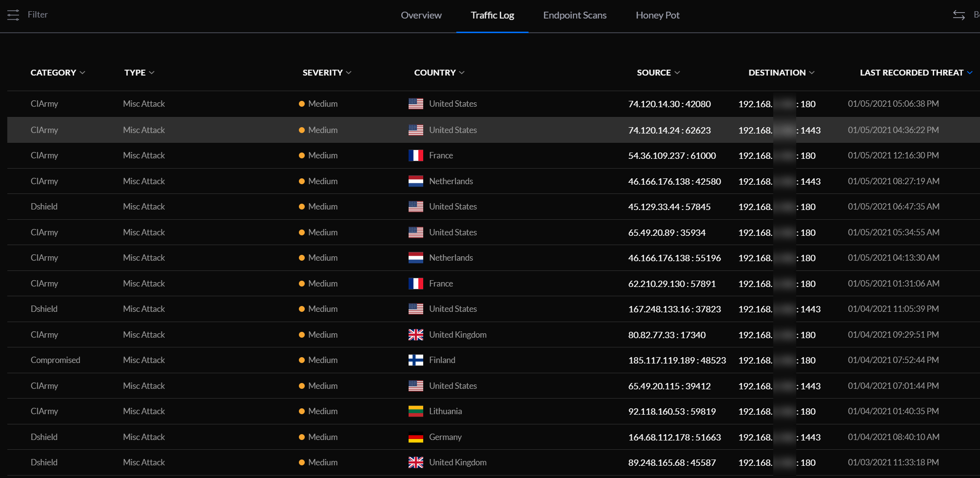Viewport: 980px width, 478px height.
Task: Click the United States flag in first row
Action: click(415, 103)
